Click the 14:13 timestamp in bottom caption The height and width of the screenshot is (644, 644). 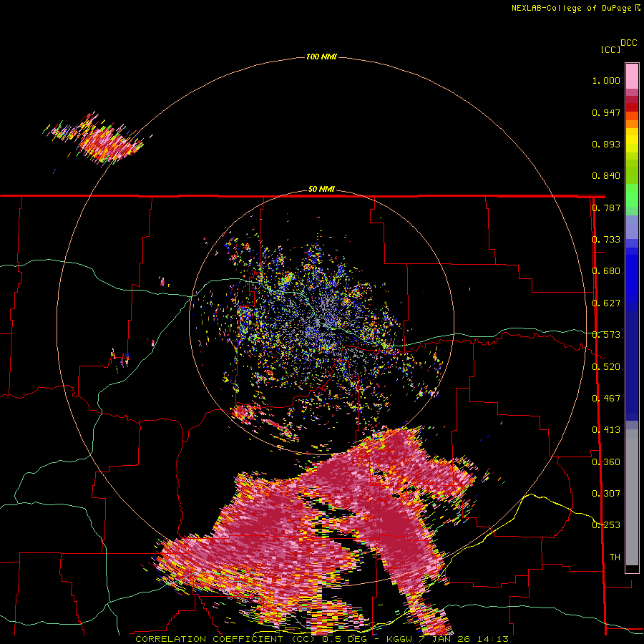point(493,639)
